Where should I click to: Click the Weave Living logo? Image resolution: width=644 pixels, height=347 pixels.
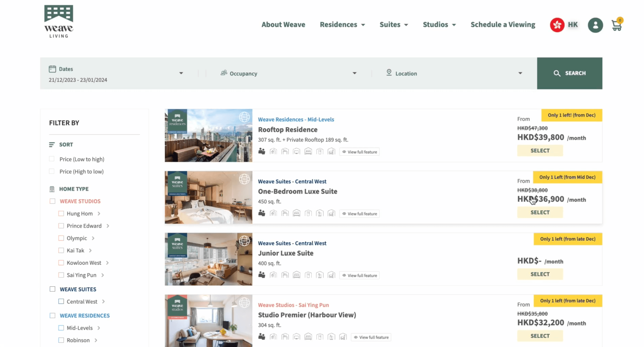pyautogui.click(x=59, y=22)
